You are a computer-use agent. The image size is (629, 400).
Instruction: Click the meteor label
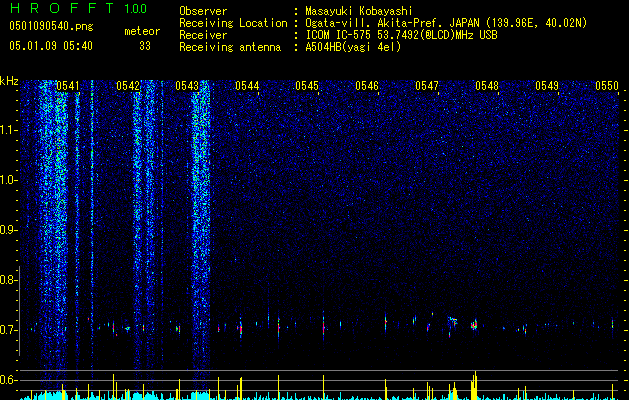[142, 31]
